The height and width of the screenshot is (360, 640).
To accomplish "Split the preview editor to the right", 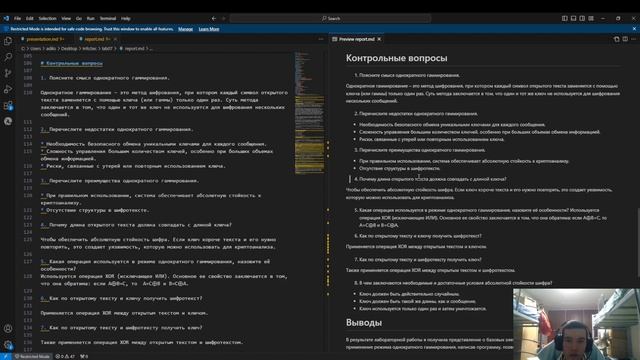I will coord(625,39).
